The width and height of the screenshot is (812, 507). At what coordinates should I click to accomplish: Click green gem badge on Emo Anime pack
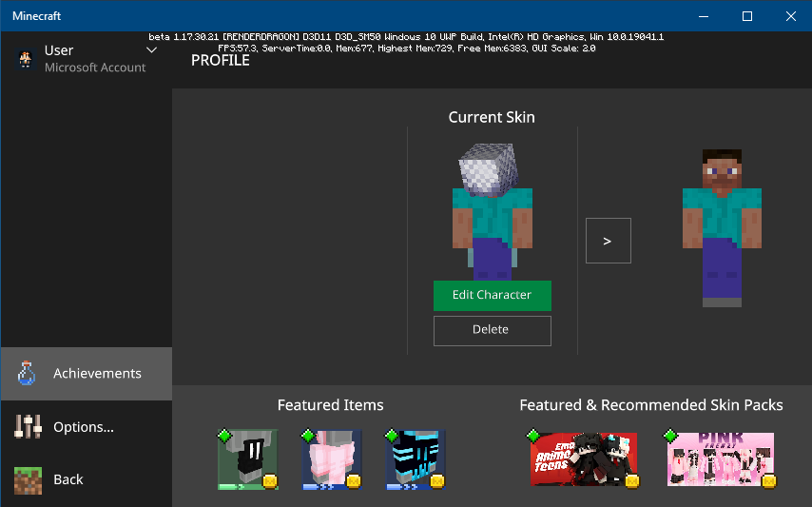pos(533,436)
